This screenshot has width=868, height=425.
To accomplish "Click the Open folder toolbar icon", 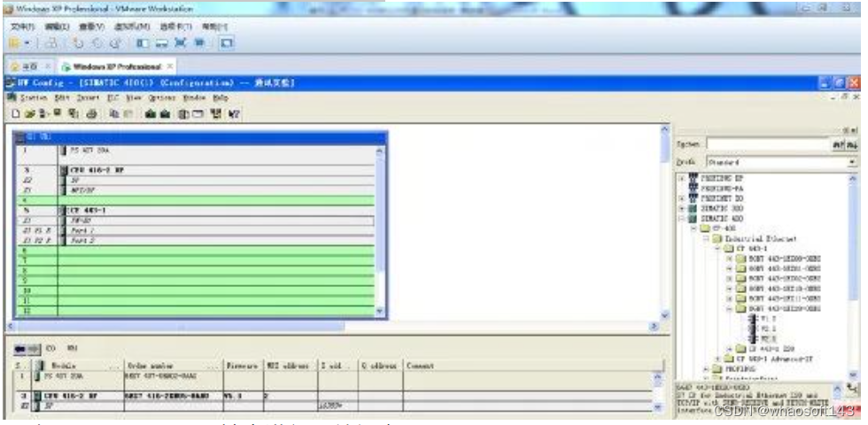I will [x=30, y=114].
